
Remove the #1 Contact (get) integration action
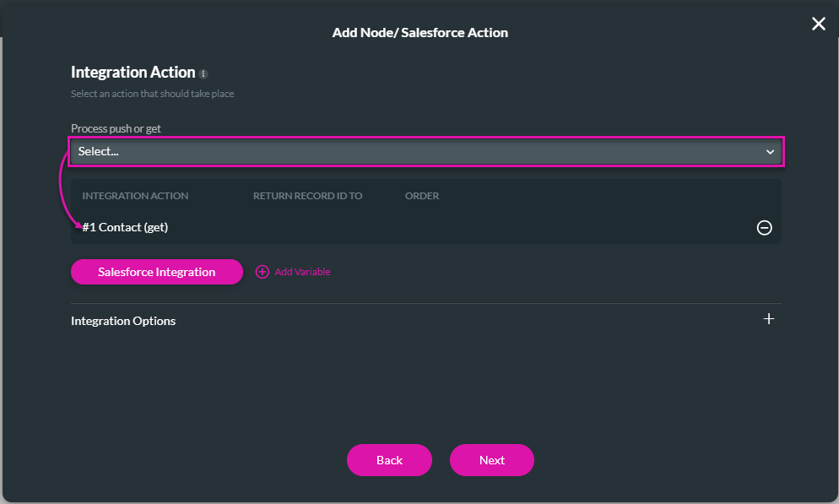[x=764, y=227]
